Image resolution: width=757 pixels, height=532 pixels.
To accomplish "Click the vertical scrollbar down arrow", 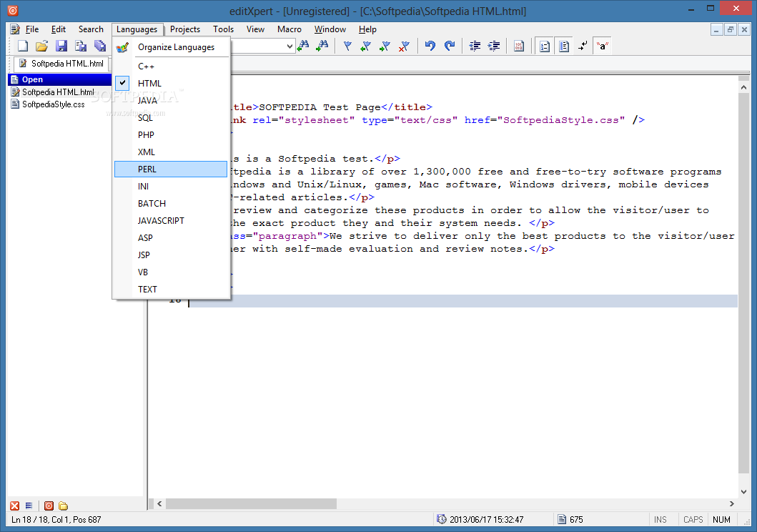I will pos(743,491).
